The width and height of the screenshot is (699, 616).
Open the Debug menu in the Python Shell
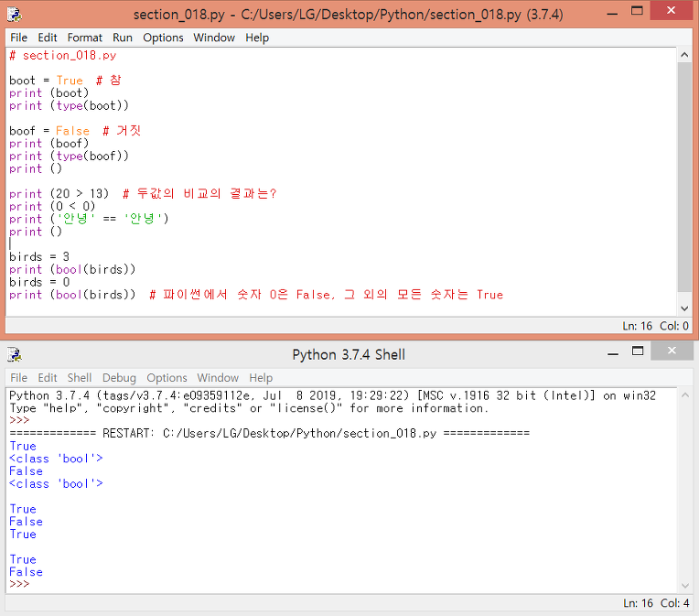point(119,378)
